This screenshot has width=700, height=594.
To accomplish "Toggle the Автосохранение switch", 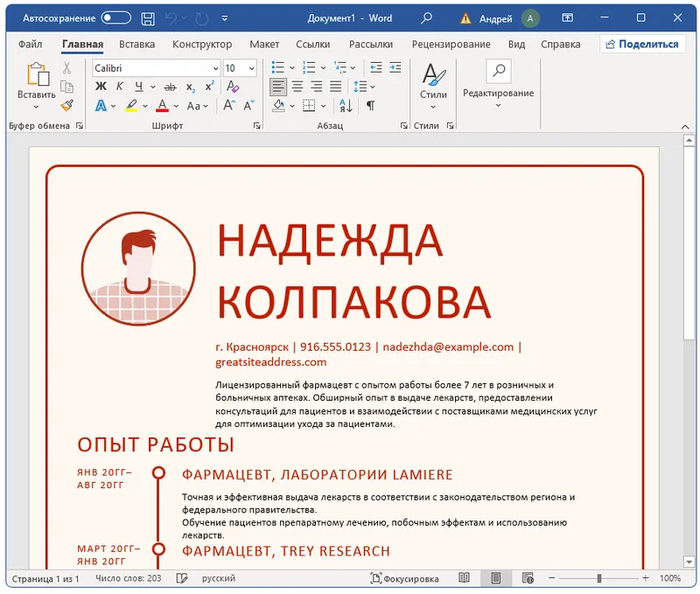I will pos(116,18).
